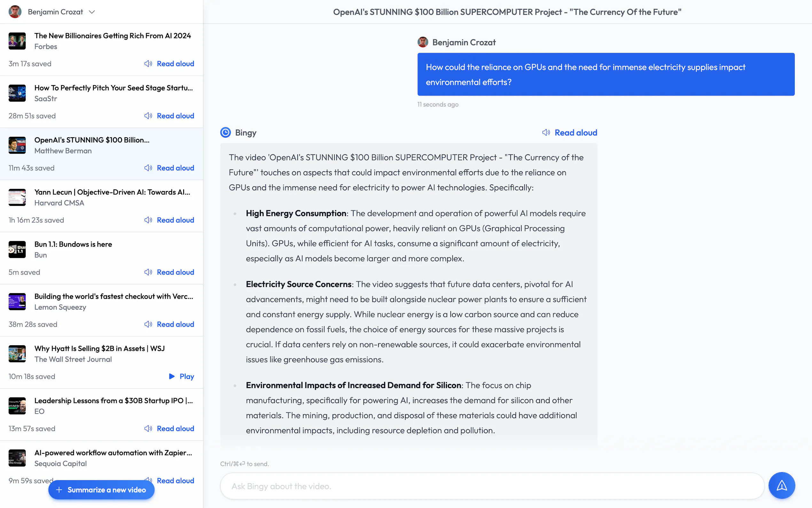812x508 pixels.
Task: Expand the Benjamin Crozat account dropdown chevron
Action: tap(92, 12)
